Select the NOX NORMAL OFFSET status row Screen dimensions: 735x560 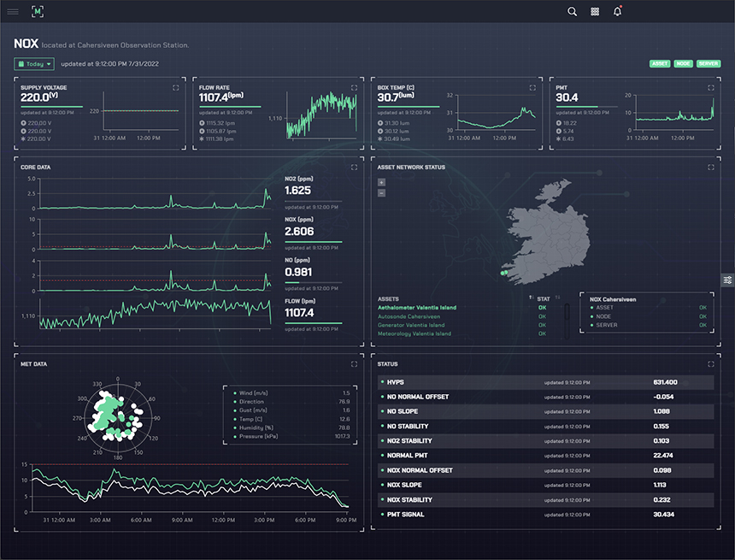pyautogui.click(x=545, y=470)
